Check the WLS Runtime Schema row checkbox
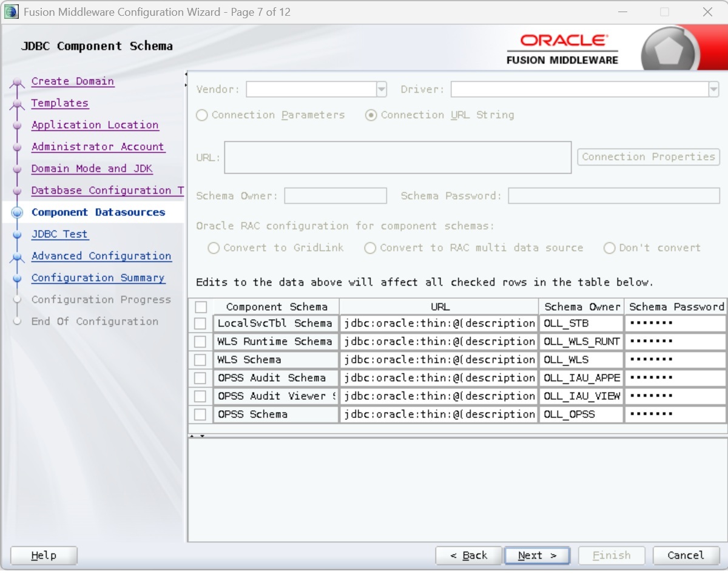The image size is (728, 574). [x=200, y=342]
